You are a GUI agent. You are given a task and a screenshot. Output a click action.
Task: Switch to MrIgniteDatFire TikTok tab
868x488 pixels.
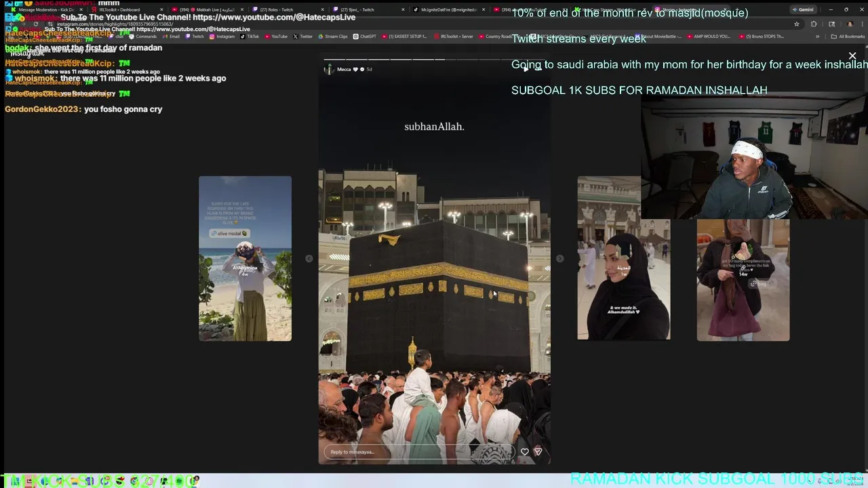click(x=449, y=9)
